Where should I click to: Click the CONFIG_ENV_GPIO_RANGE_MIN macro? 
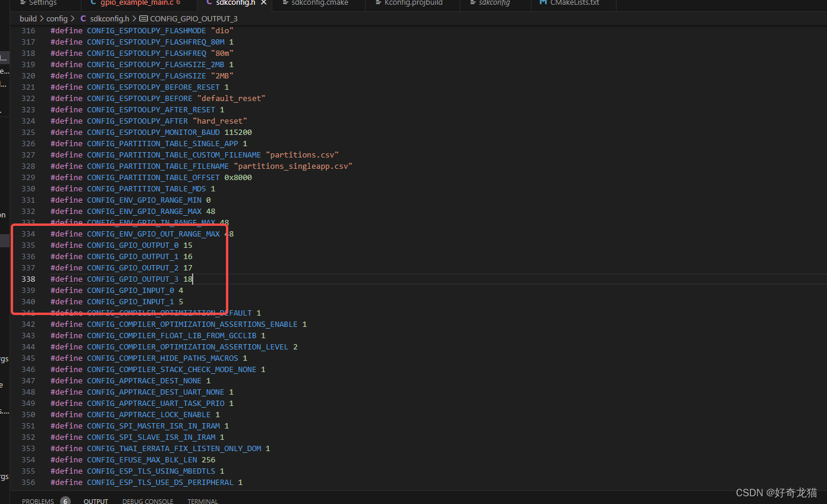[x=144, y=200]
